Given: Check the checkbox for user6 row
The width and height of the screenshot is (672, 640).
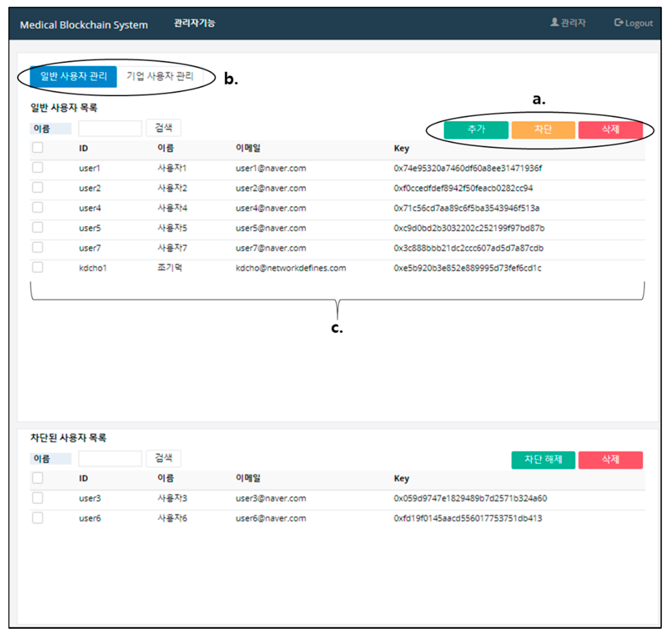Looking at the screenshot, I should click(38, 518).
